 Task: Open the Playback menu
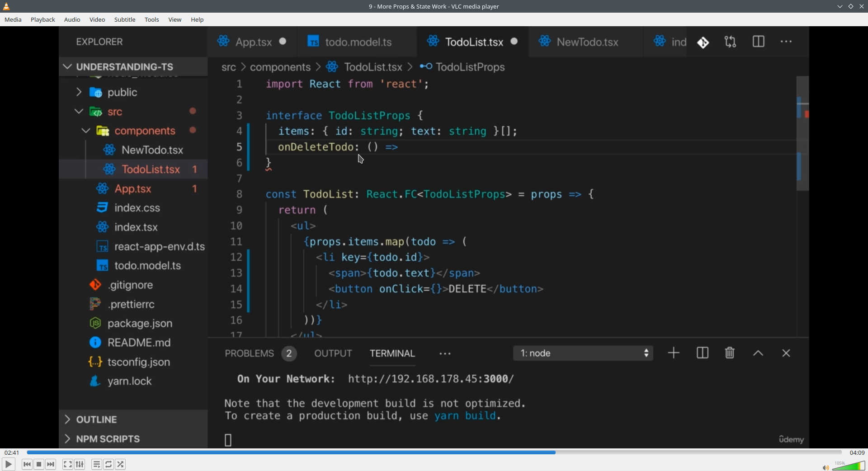[43, 19]
